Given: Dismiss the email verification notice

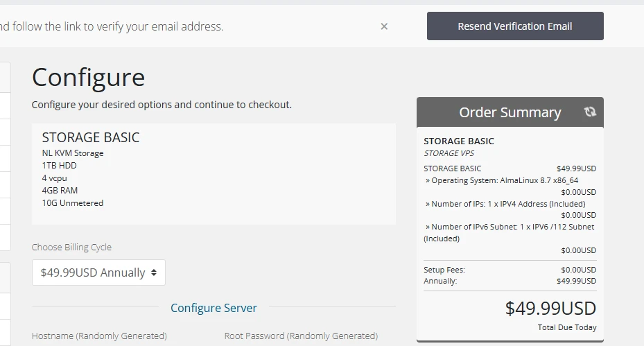Looking at the screenshot, I should pyautogui.click(x=384, y=26).
